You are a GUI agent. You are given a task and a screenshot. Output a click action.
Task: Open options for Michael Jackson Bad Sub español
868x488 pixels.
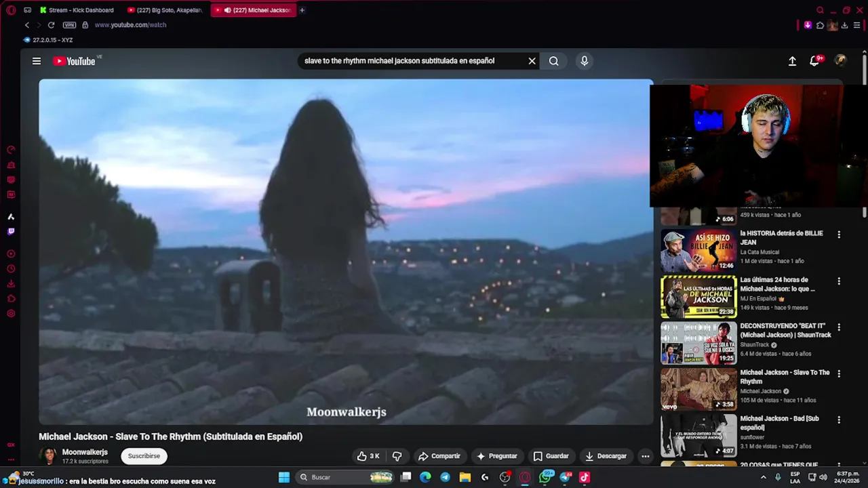839,420
